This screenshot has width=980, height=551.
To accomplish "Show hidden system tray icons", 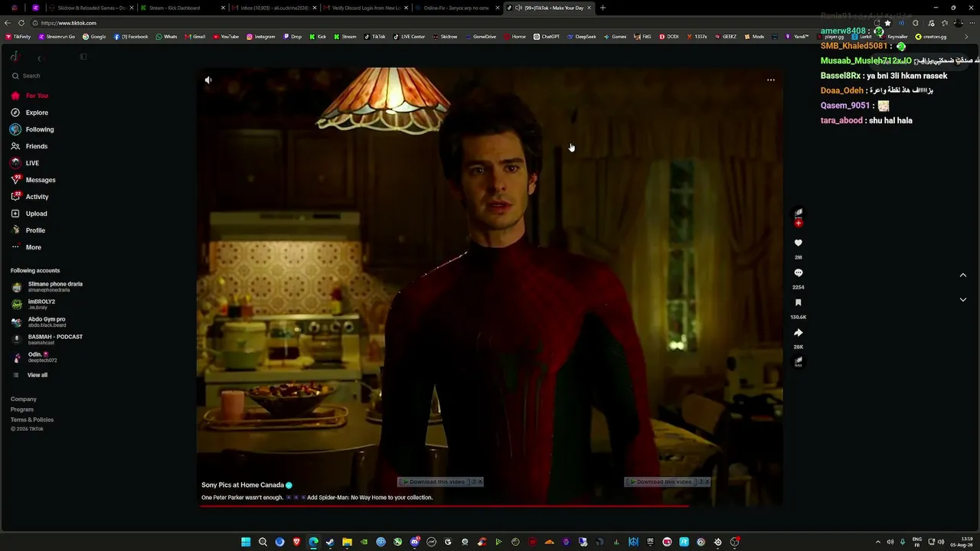I will [x=877, y=542].
